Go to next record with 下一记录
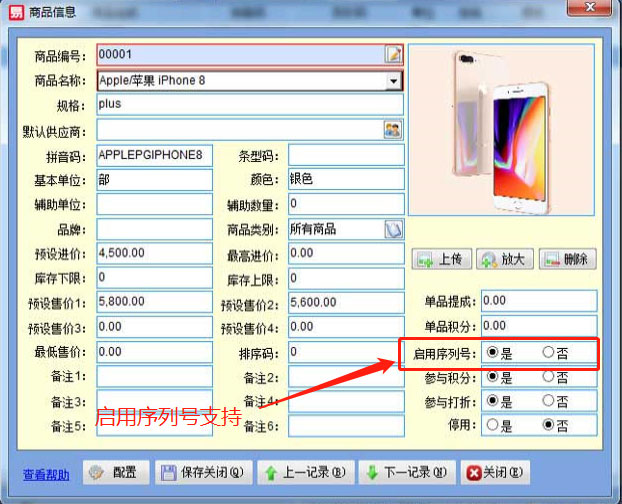This screenshot has width=622, height=504. coord(403,472)
